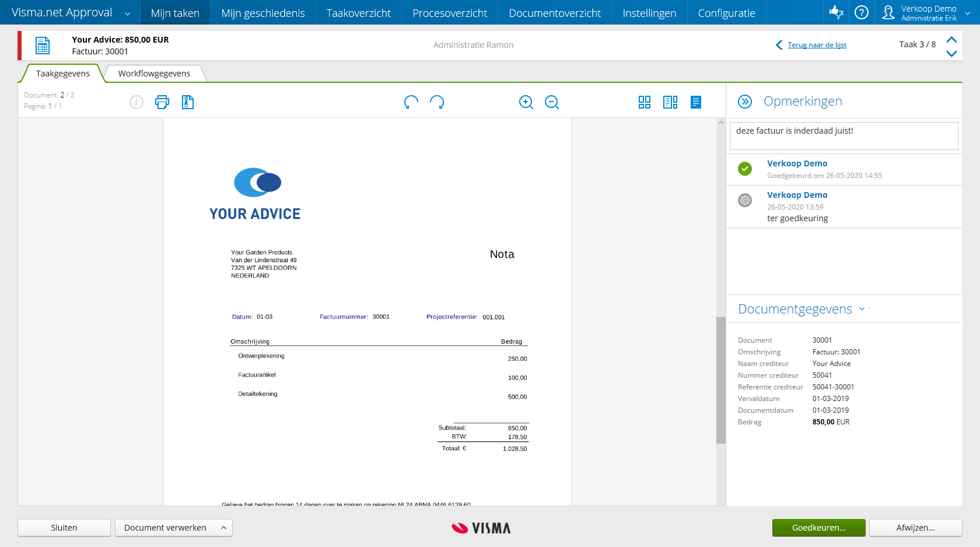
Task: Click the invoice page preview
Action: click(x=367, y=312)
